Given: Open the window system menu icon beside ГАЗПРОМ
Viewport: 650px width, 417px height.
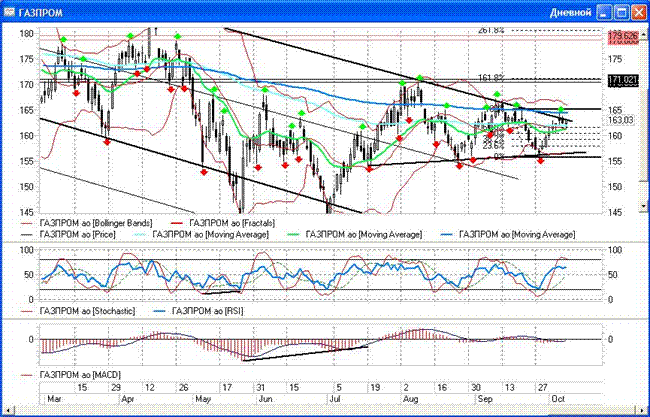Looking at the screenshot, I should pyautogui.click(x=9, y=12).
